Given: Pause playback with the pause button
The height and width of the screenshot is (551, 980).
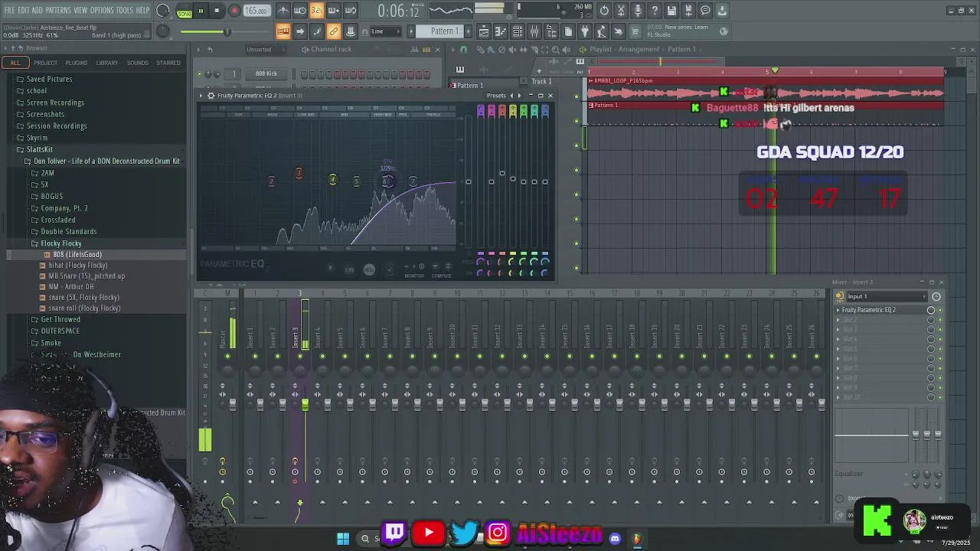Looking at the screenshot, I should [x=201, y=11].
